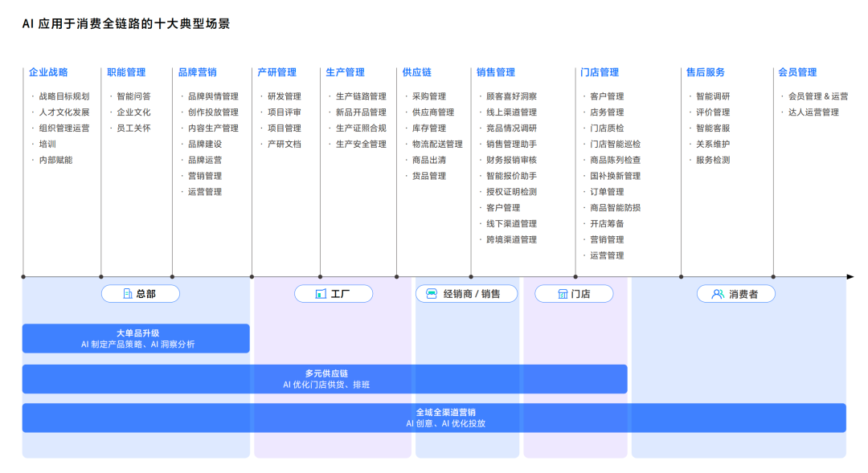Select the 跨境渠道管理 list item
The width and height of the screenshot is (868, 473).
[x=511, y=239]
